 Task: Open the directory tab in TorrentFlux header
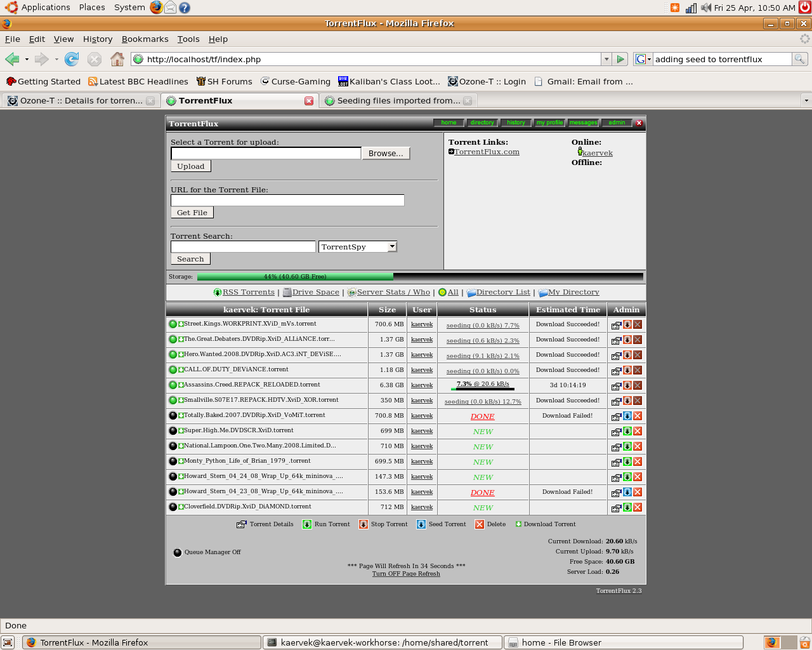point(482,123)
